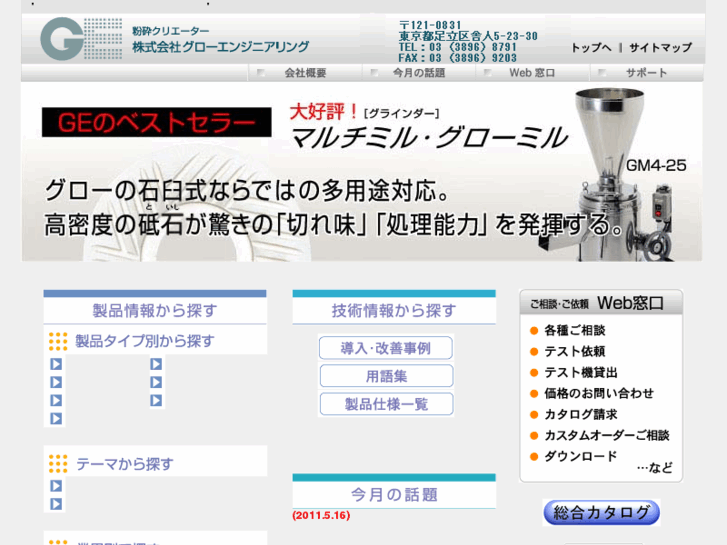Viewport: 727px width, 545px height.
Task: Click the small square icon beside 会社概要
Action: coord(261,73)
